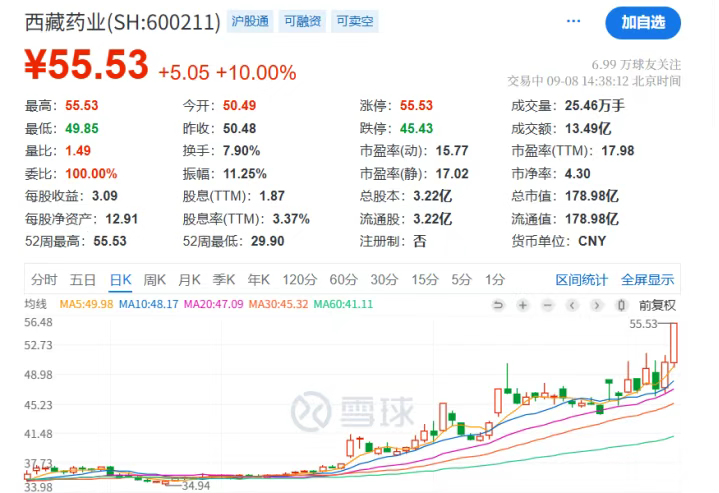719x493 pixels.
Task: Click the 振幅 value 11.25%
Action: 245,174
